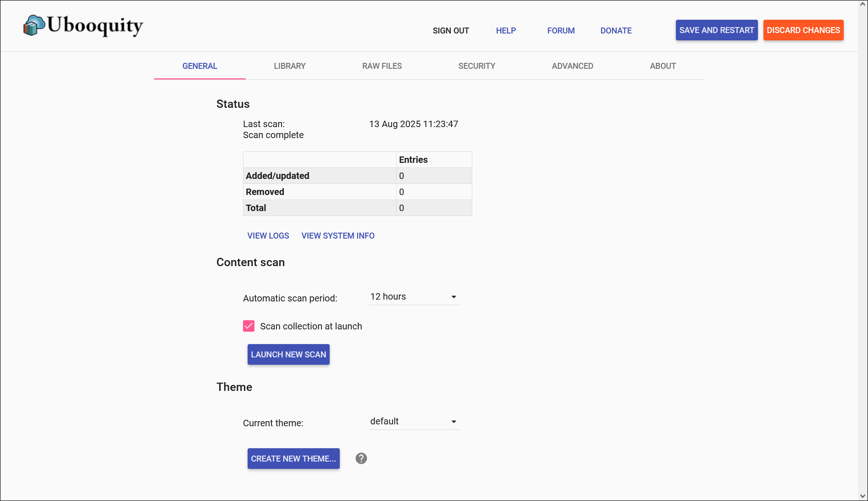Click the scrollbar down arrow
This screenshot has height=501, width=868.
(x=862, y=497)
